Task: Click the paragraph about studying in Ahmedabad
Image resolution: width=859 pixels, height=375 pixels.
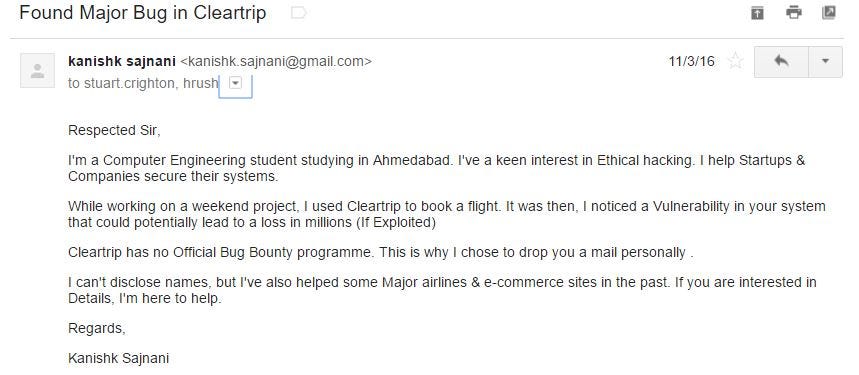Action: click(437, 169)
